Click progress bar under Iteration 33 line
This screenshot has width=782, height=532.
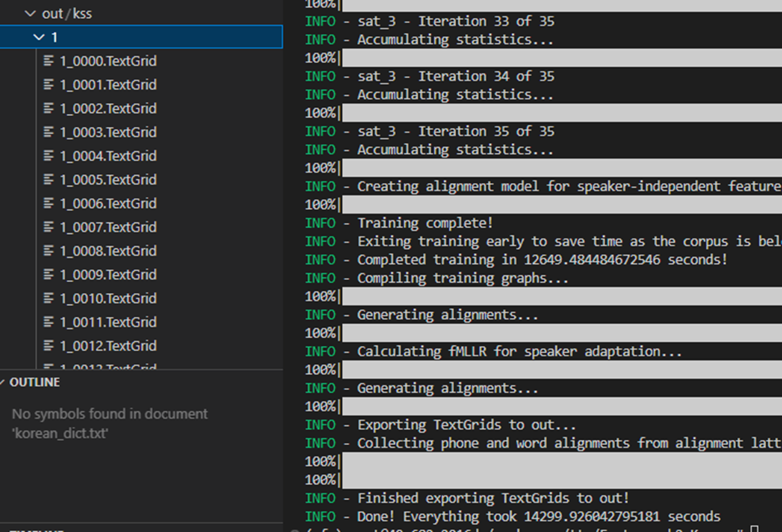tap(562, 58)
